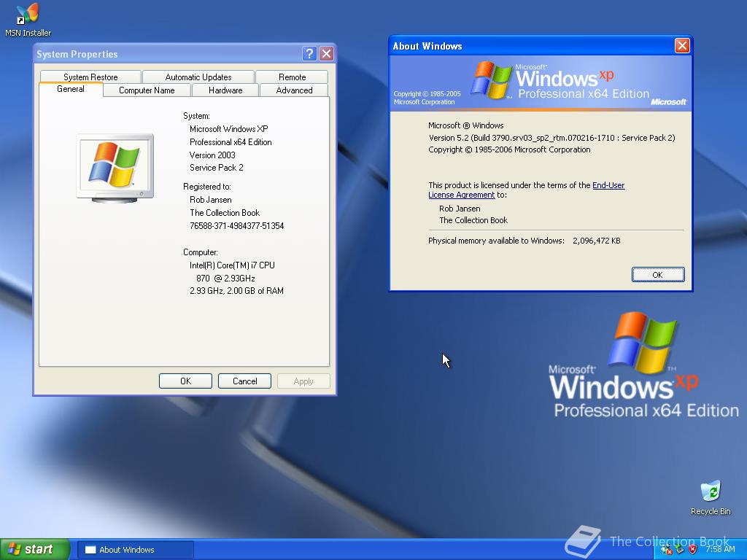
Task: Click "Service Pack 2" in System Properties
Action: coord(216,168)
